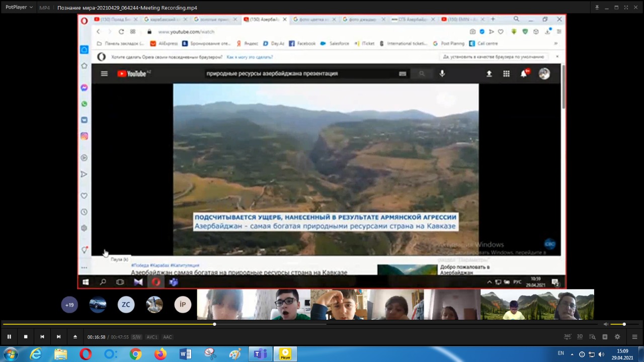Viewport: 644px width, 362px height.
Task: Click the seek bar playhead
Action: coord(214,324)
